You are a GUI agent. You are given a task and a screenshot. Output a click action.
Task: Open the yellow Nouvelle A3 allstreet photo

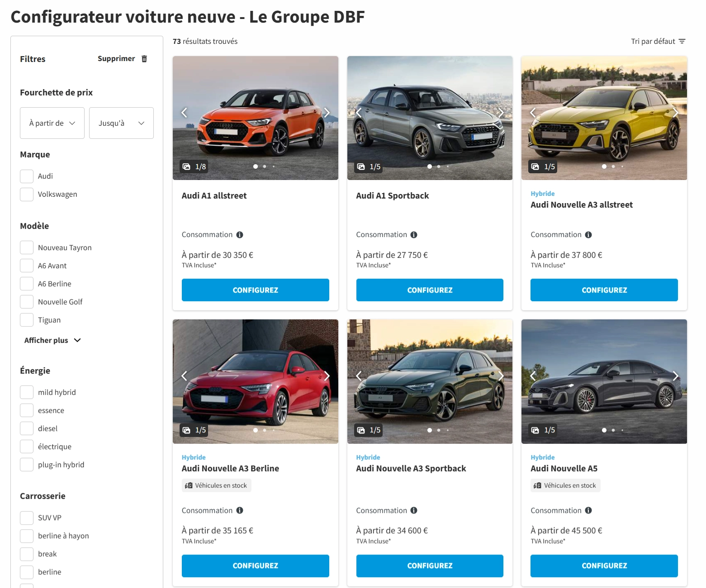pos(604,118)
